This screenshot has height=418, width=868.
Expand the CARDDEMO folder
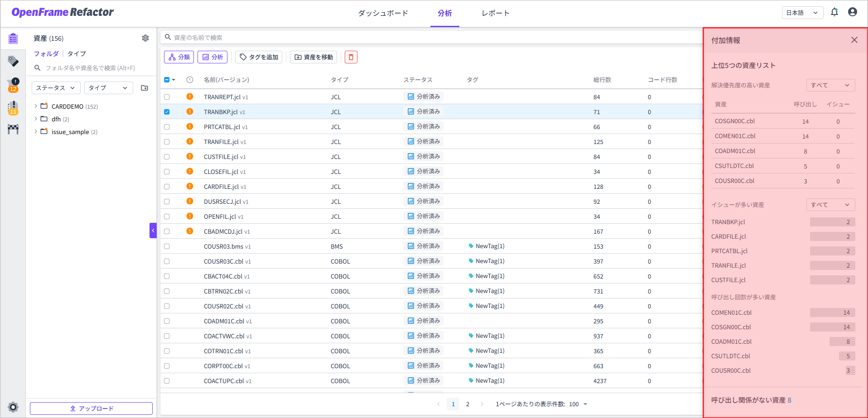[36, 106]
